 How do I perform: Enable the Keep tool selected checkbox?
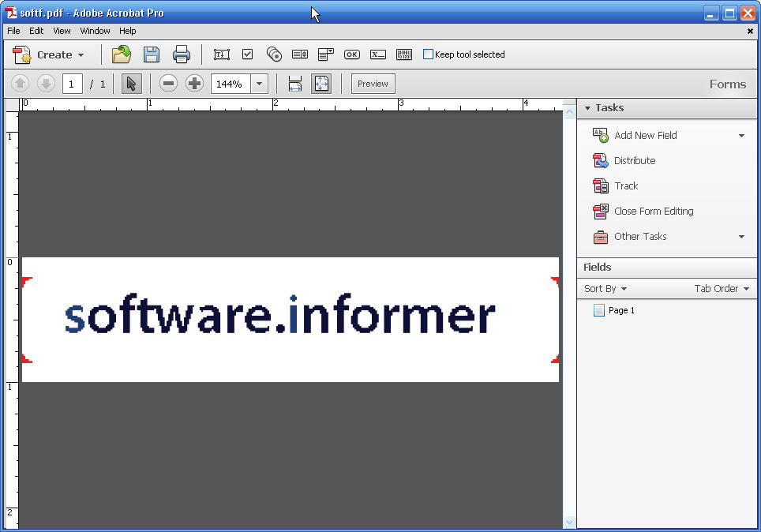click(428, 54)
